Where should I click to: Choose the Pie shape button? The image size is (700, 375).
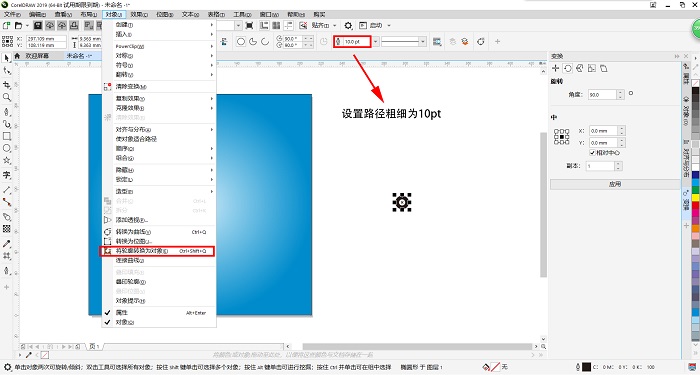253,42
